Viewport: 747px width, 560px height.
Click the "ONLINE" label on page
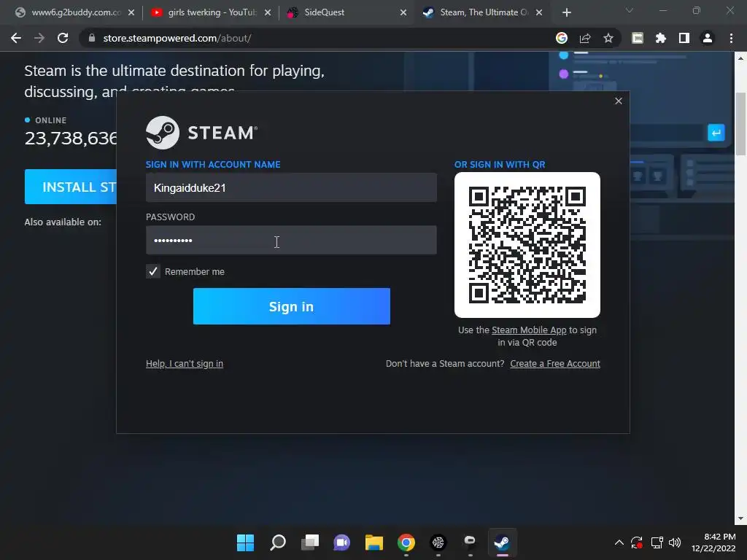[50, 120]
